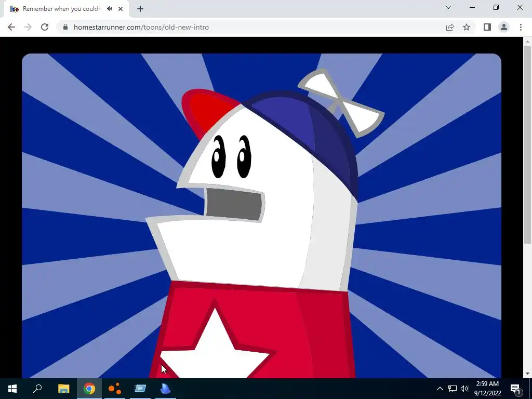Bookmark this page with the star icon
The image size is (532, 399).
tap(467, 27)
